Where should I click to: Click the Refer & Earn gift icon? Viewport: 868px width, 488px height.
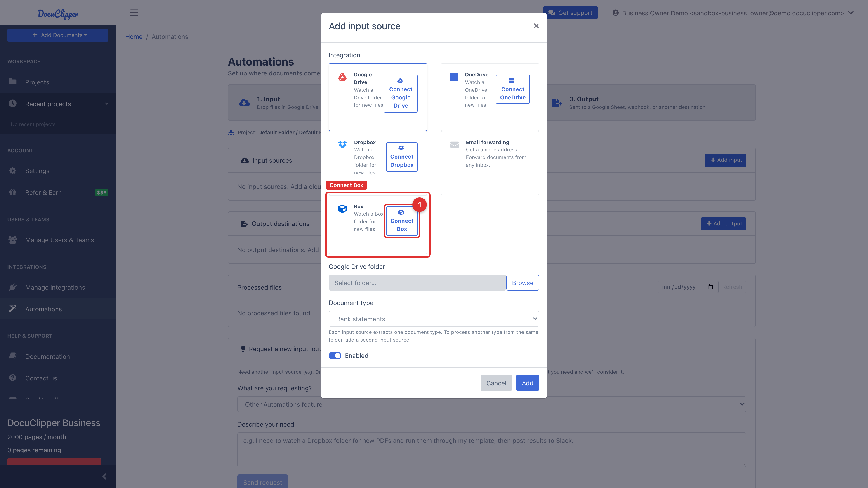tap(13, 192)
